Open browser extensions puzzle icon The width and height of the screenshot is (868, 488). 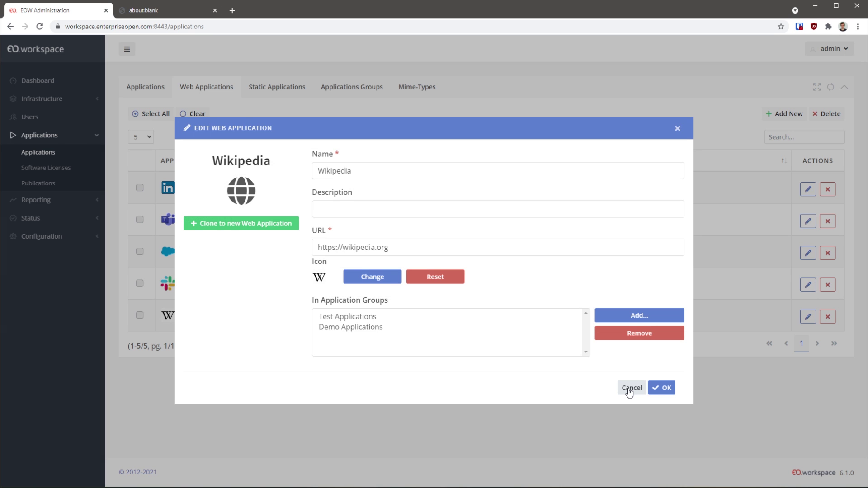[828, 26]
